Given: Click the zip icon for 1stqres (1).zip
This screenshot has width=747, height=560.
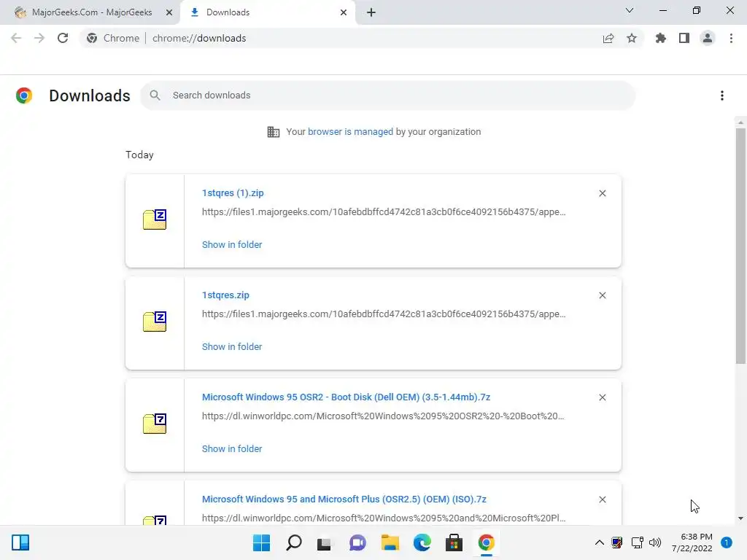Looking at the screenshot, I should point(155,219).
